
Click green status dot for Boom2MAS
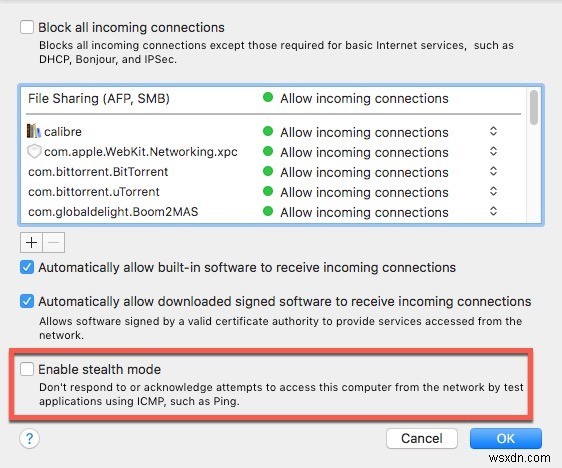(268, 211)
